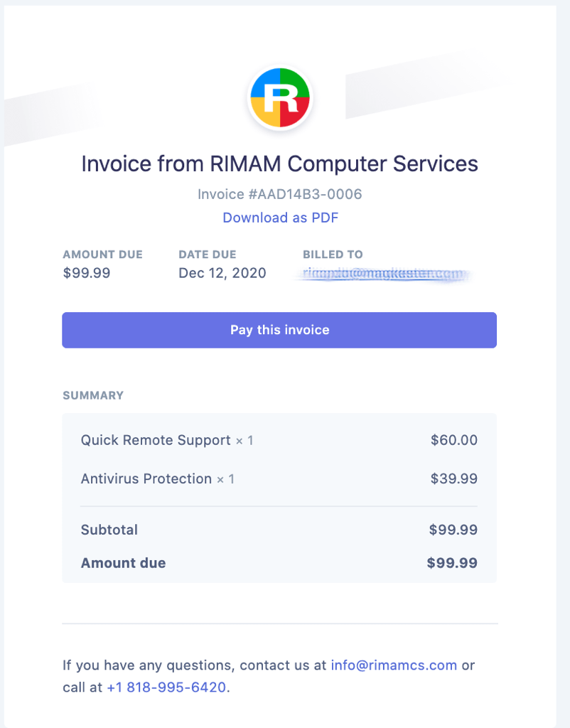Open the Download as PDF link
570x728 pixels.
pyautogui.click(x=280, y=218)
